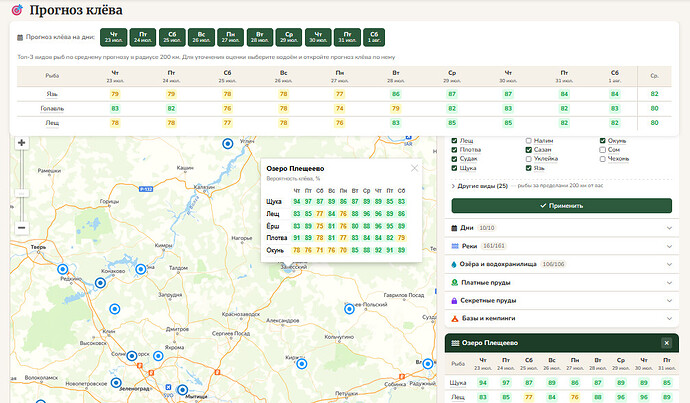This screenshot has width=690, height=403.
Task: Toggle day Пт 31 июл. in forecast days
Action: coord(347,37)
